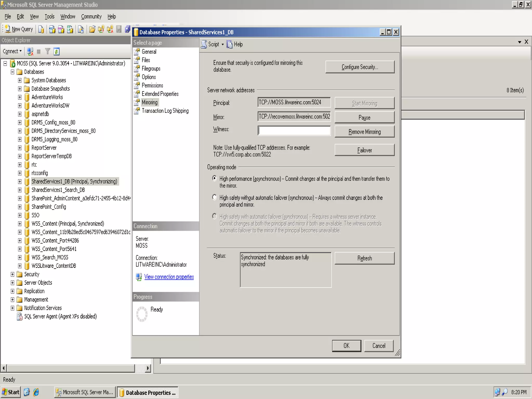532x399 pixels.
Task: Click the New Query toolbar button
Action: coord(19,29)
